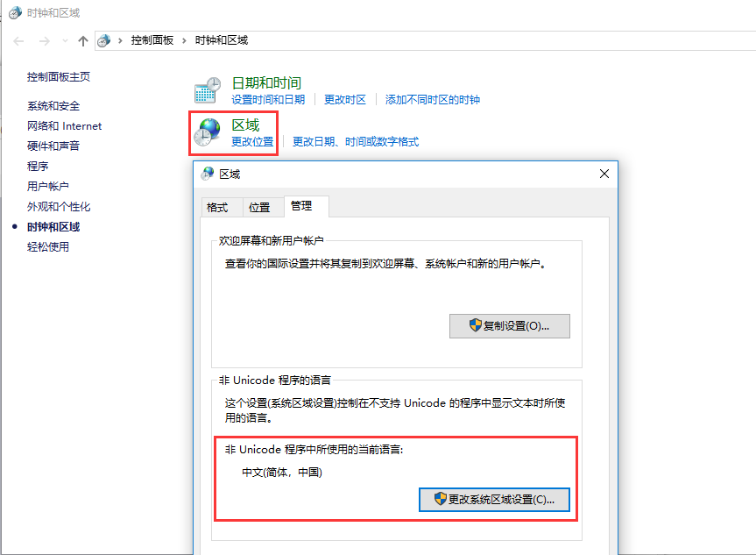Go forward with the right arrow button
Image resolution: width=756 pixels, height=555 pixels.
[45, 41]
